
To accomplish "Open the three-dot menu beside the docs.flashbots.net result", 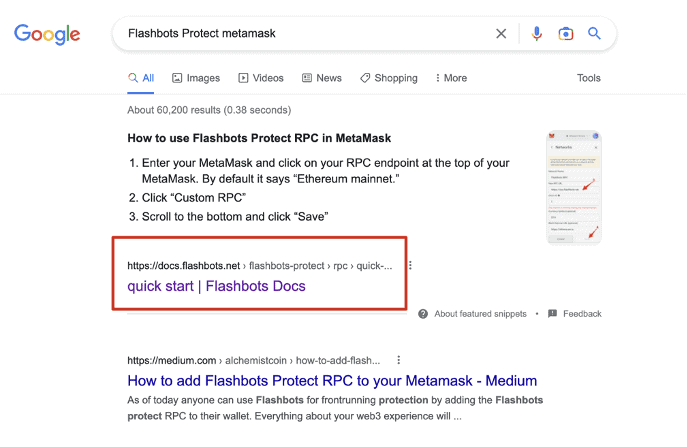I will 410,265.
